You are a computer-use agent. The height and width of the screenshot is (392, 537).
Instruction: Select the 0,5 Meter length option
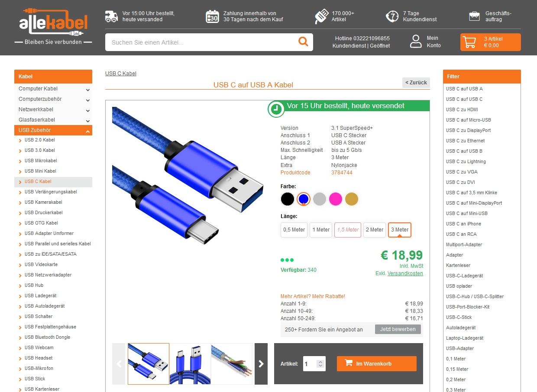tap(294, 230)
